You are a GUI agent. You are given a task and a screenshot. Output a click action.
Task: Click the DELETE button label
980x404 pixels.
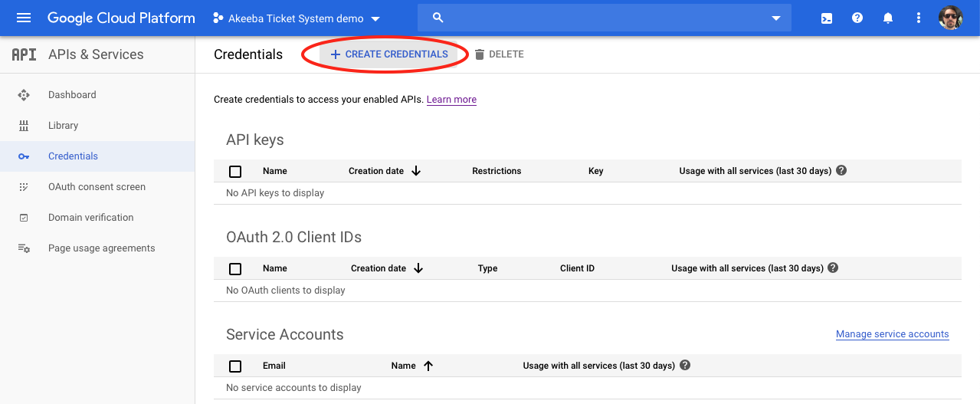[x=506, y=54]
